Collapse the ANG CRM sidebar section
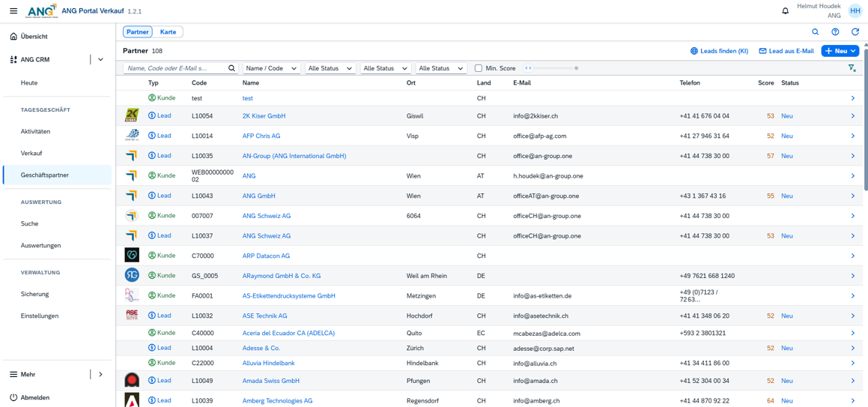Image resolution: width=868 pixels, height=407 pixels. click(100, 59)
